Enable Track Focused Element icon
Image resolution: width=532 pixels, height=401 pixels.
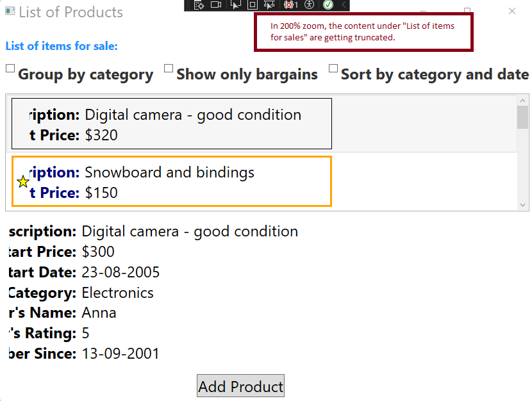[269, 4]
